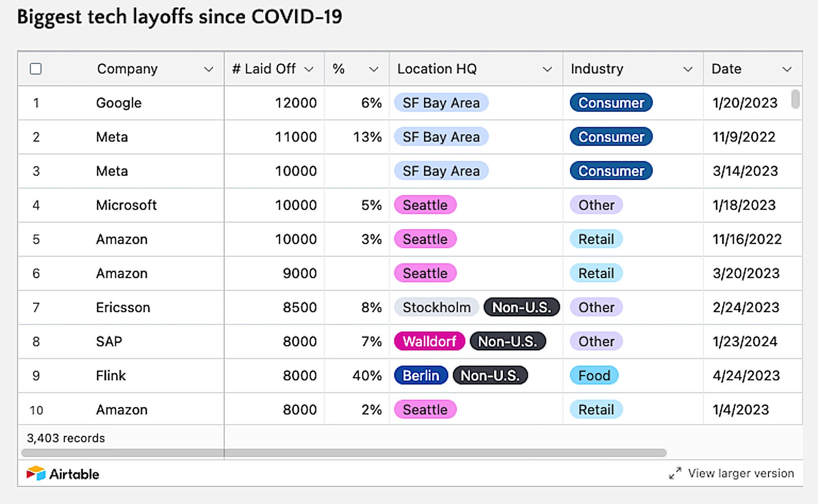Click the 9000 laid off value
This screenshot has height=504, width=818.
click(x=299, y=273)
